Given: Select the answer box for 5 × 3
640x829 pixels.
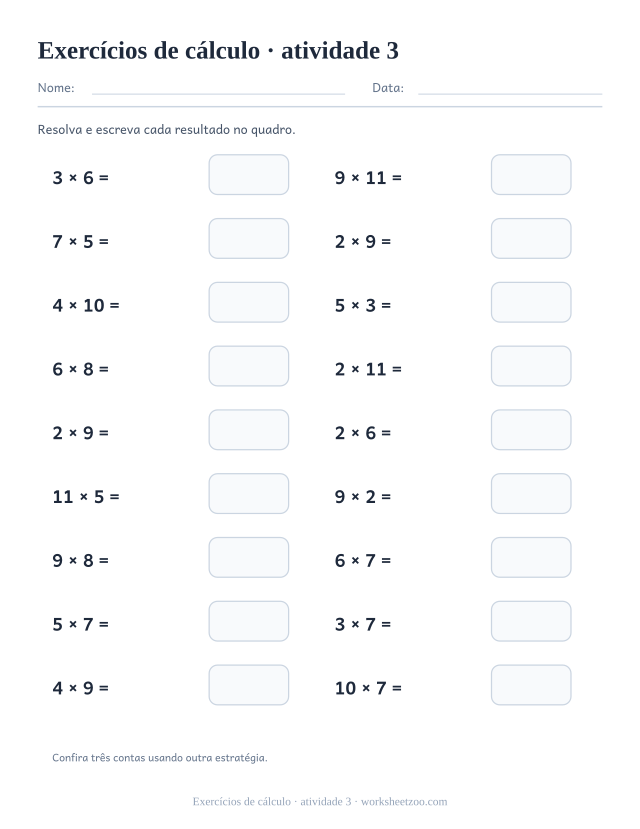Looking at the screenshot, I should 531,302.
